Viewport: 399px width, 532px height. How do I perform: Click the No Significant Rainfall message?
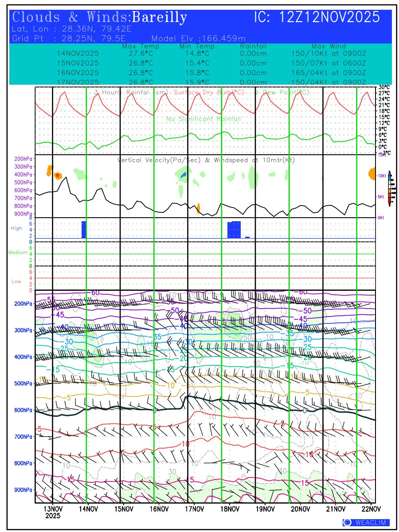tap(203, 119)
